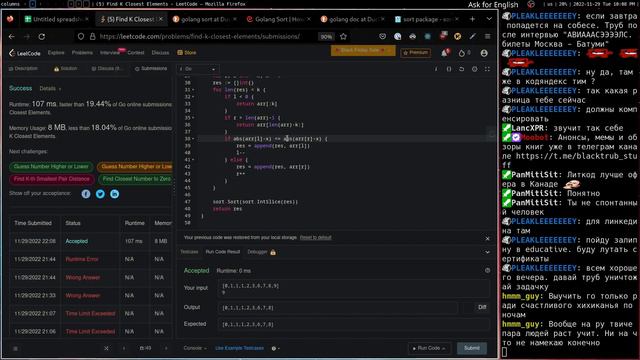Dismiss the restored code notice

coord(487,238)
